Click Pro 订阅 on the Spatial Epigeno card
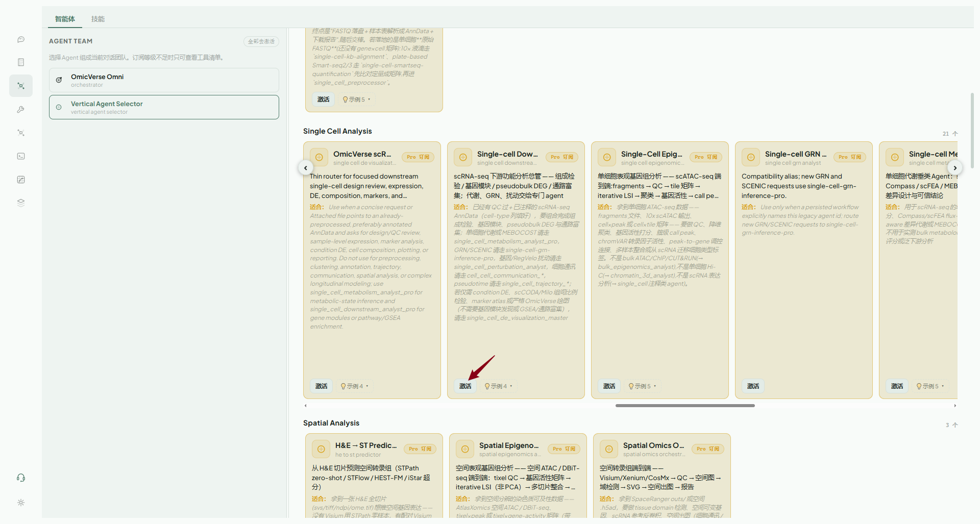Viewport: 980px width, 524px height. tap(564, 449)
